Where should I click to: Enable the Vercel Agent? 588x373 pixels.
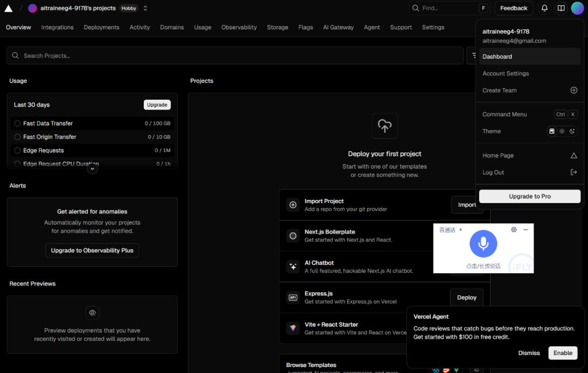pos(562,353)
